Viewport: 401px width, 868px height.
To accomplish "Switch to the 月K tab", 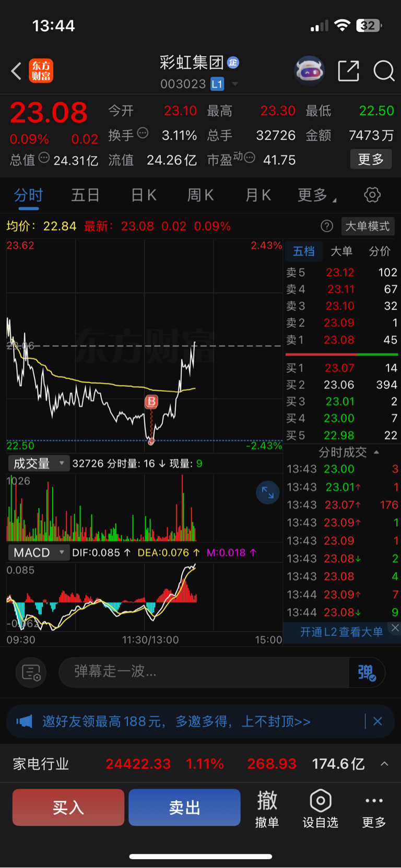I will point(258,196).
